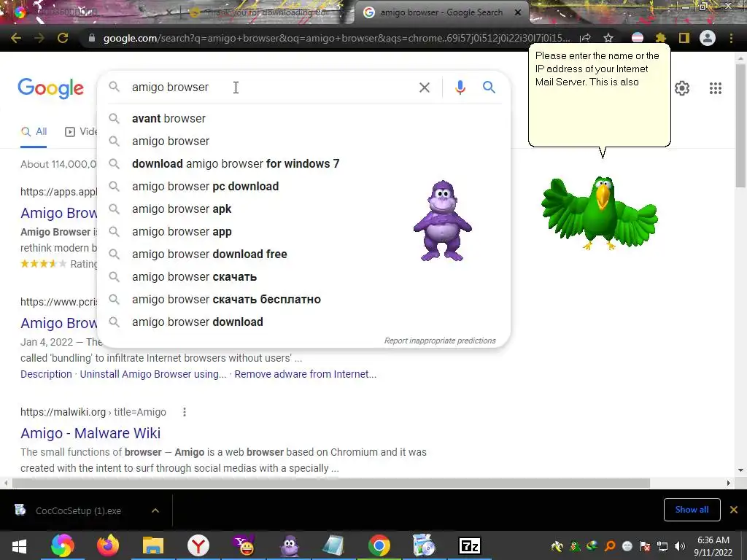Click the forward navigation arrow
The width and height of the screenshot is (747, 560).
click(39, 38)
